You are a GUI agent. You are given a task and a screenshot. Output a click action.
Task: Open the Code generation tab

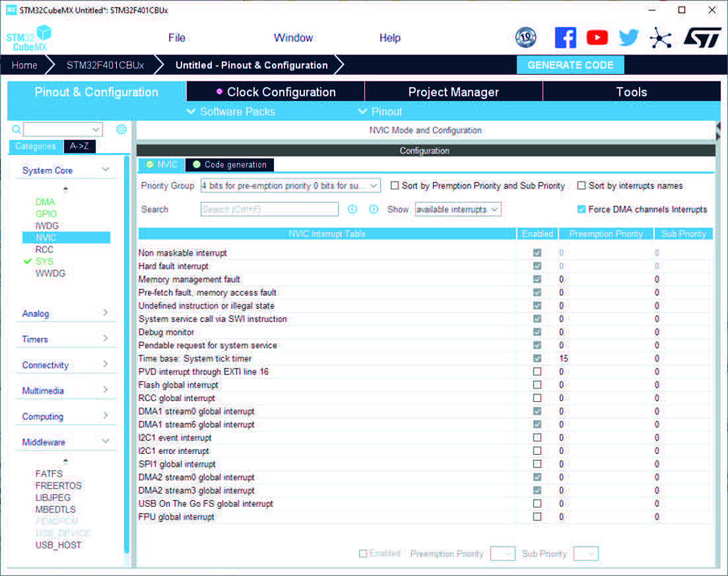coord(230,165)
